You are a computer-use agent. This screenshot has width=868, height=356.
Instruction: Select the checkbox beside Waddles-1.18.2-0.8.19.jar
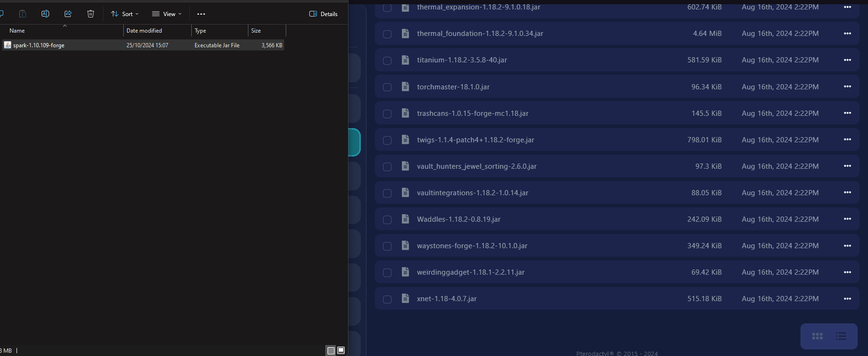click(x=387, y=220)
